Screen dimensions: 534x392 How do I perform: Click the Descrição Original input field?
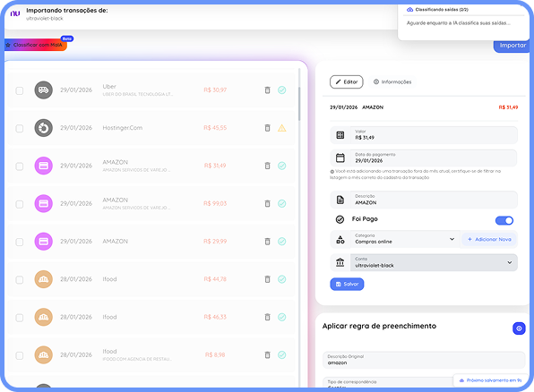click(424, 360)
